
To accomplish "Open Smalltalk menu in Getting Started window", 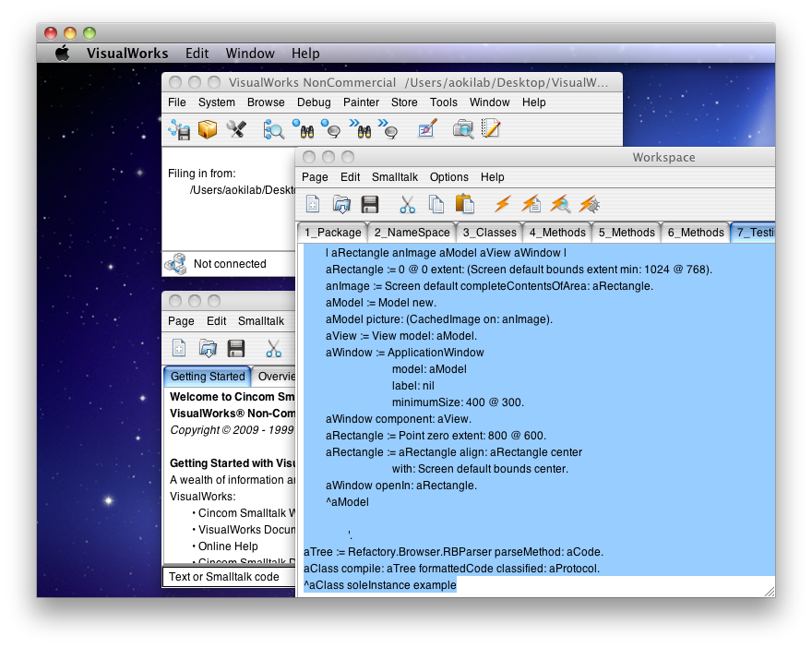I will coord(261,321).
